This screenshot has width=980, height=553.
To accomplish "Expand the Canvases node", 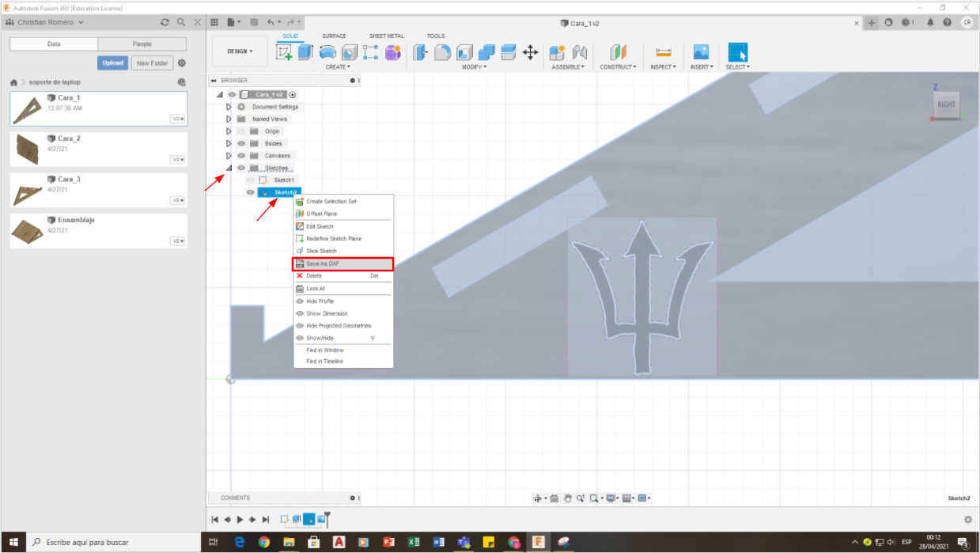I will click(x=229, y=156).
